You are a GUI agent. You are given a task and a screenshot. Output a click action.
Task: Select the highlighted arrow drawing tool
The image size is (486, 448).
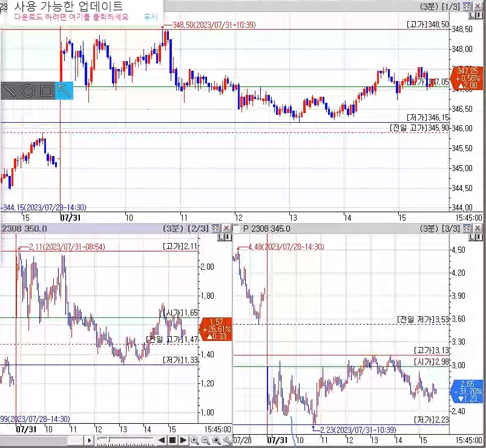(x=64, y=91)
